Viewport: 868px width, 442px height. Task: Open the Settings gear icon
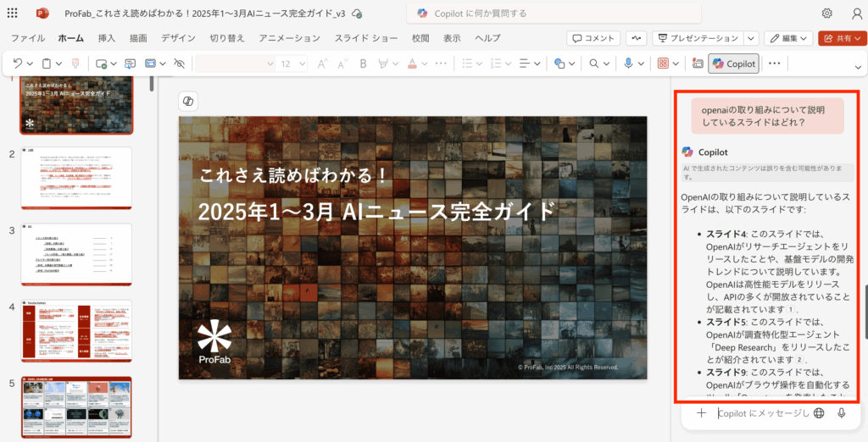pyautogui.click(x=826, y=14)
